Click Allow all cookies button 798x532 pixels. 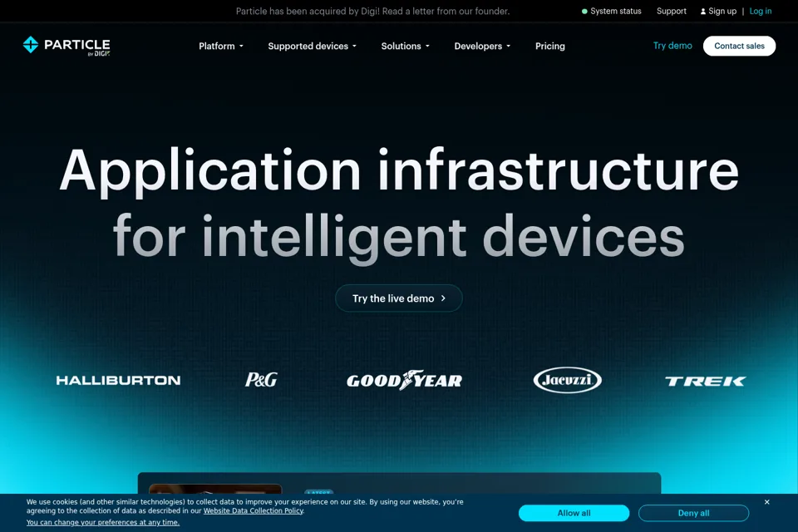tap(574, 513)
